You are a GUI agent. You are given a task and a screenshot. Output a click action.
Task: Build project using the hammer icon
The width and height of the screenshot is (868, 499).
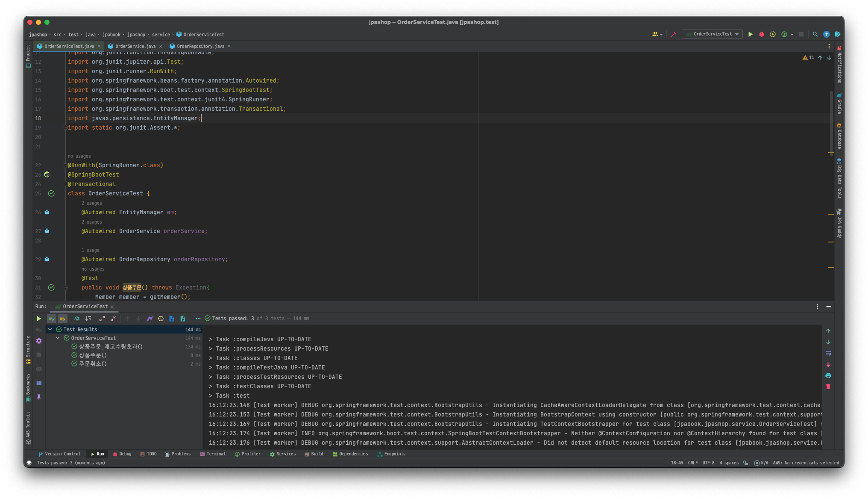click(x=674, y=34)
